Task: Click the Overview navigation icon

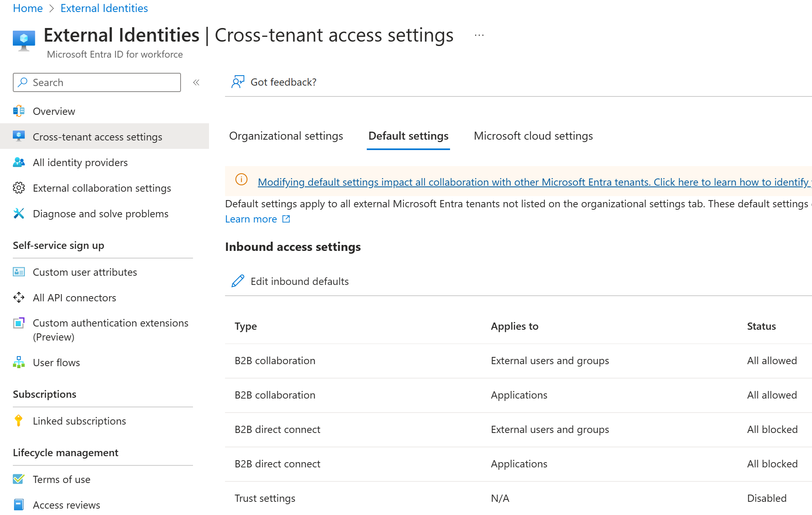Action: 17,110
